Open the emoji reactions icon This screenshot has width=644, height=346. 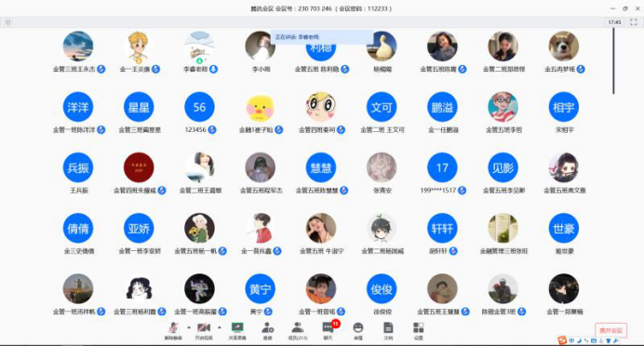358,331
